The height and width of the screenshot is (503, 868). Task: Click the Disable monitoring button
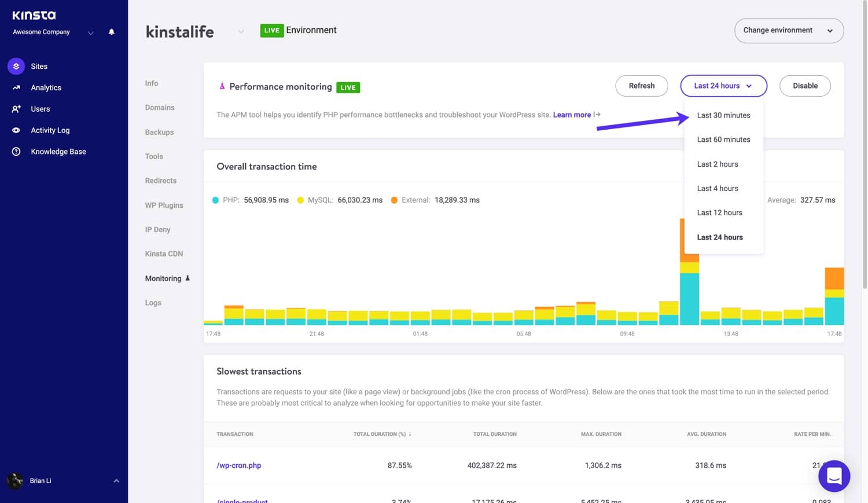click(805, 86)
